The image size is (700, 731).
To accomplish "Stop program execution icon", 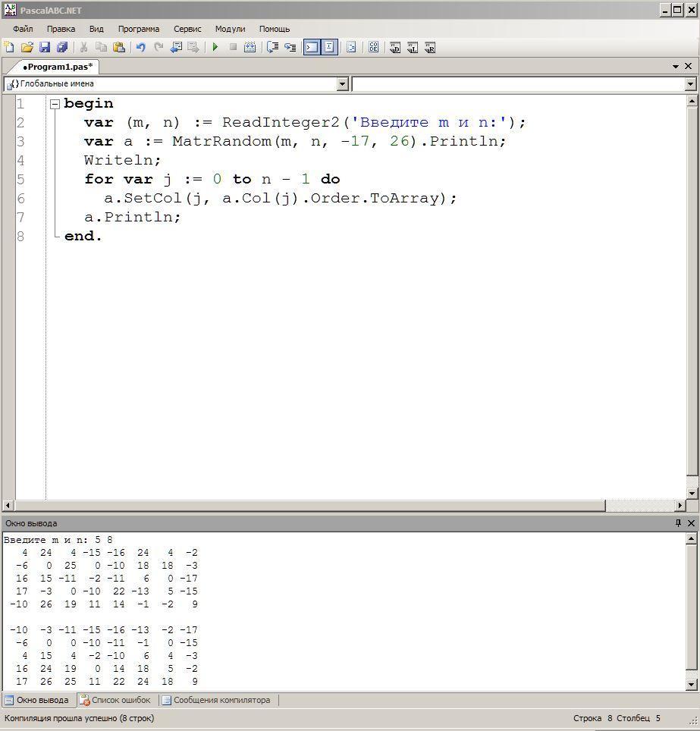I will coord(233,47).
